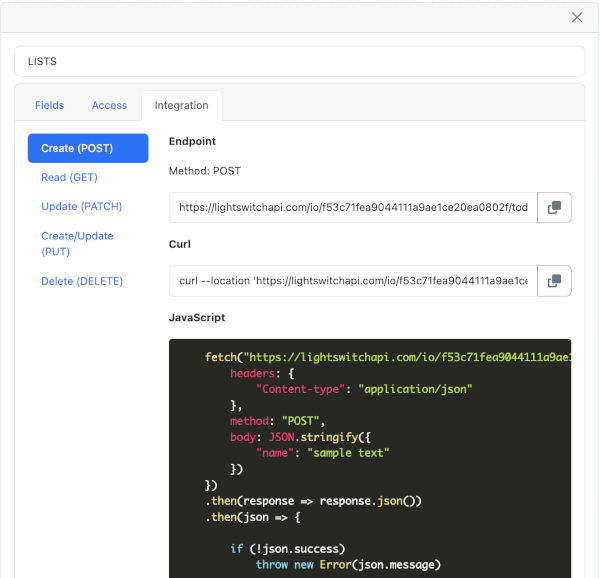Open the Delete (DELETE) integration
The width and height of the screenshot is (600, 578).
(x=82, y=281)
